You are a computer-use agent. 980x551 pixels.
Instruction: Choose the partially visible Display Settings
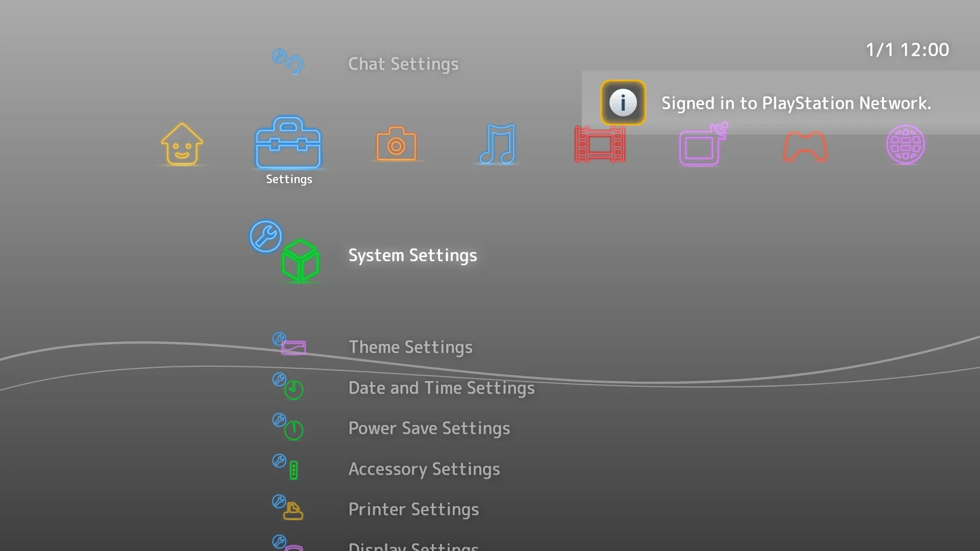point(413,546)
